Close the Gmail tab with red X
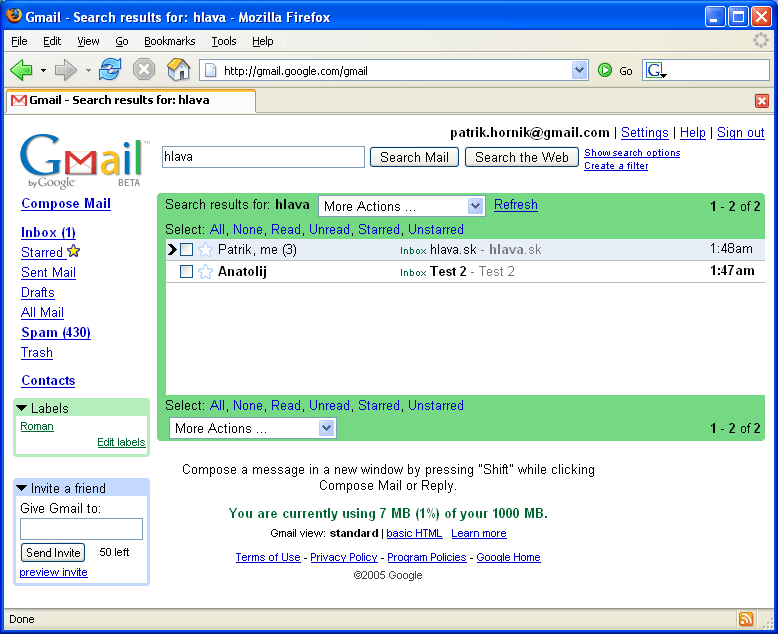 pos(762,101)
